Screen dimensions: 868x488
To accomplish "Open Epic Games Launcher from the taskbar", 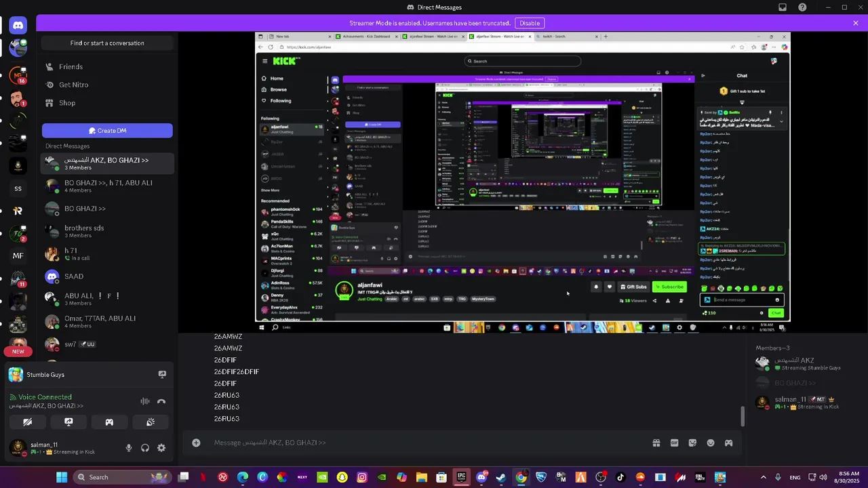I will click(461, 477).
